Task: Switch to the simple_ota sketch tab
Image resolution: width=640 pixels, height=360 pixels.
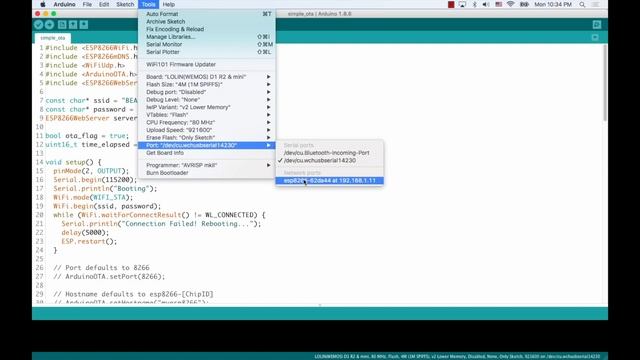Action: coord(53,38)
